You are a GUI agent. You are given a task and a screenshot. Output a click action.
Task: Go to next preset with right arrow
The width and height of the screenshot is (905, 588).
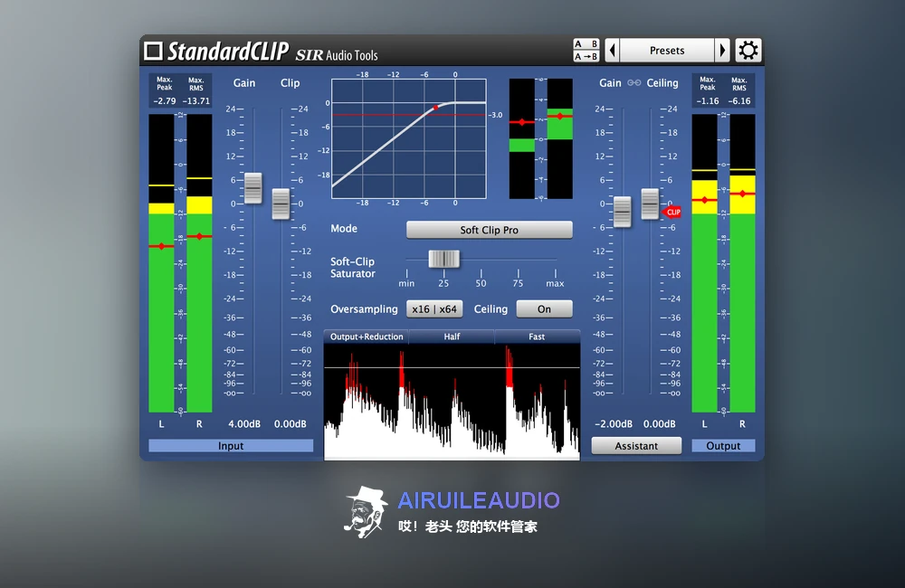722,50
